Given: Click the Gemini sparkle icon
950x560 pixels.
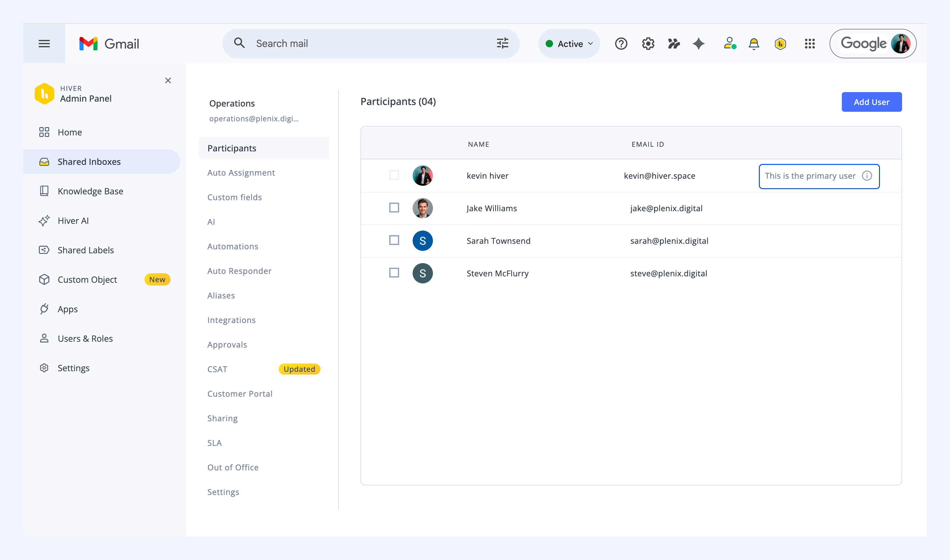Looking at the screenshot, I should coord(699,44).
